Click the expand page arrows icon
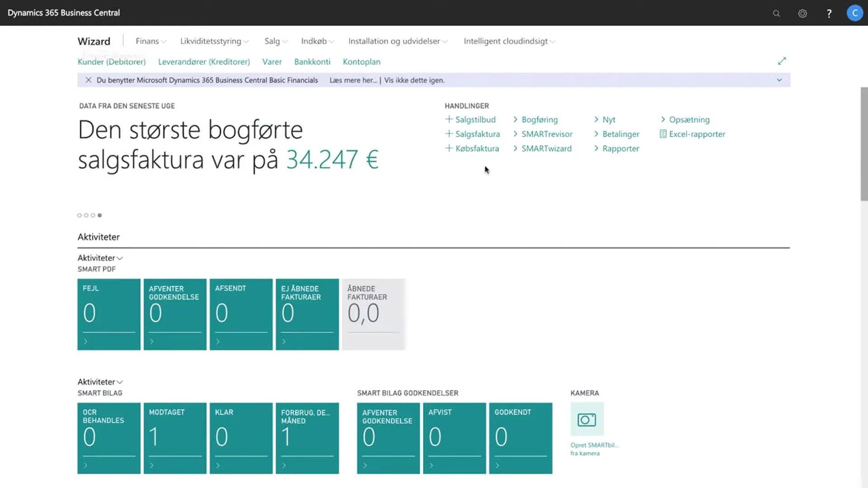 (x=782, y=61)
